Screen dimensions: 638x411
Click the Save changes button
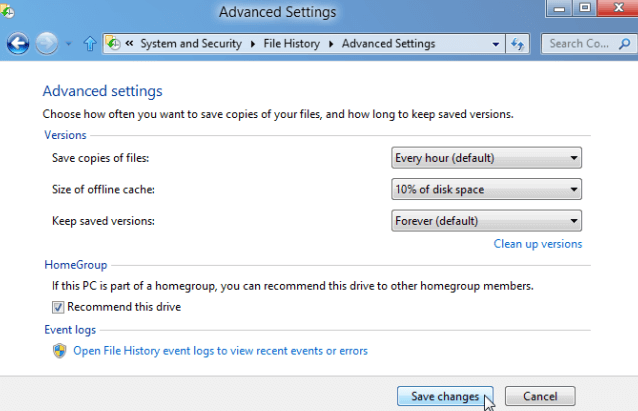[445, 396]
